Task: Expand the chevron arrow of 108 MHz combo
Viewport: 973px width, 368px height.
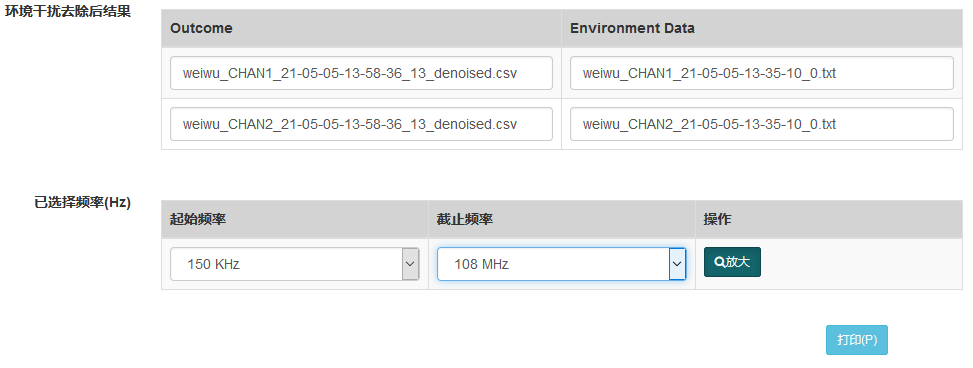Action: (x=677, y=264)
